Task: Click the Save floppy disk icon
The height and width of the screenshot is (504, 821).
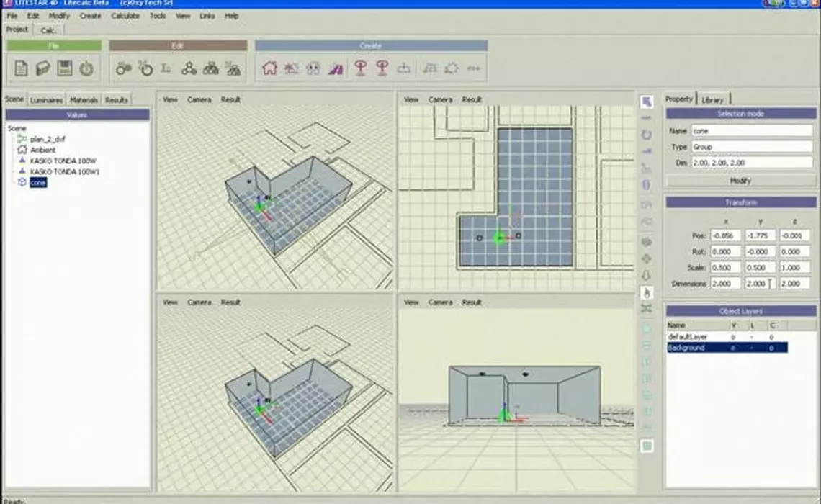Action: tap(65, 68)
